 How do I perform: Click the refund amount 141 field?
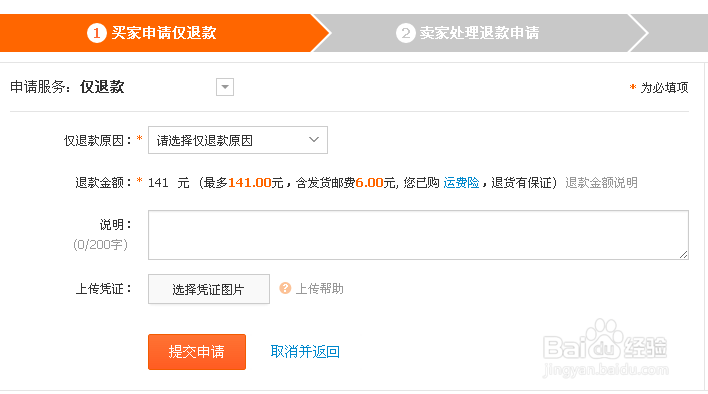coord(158,183)
